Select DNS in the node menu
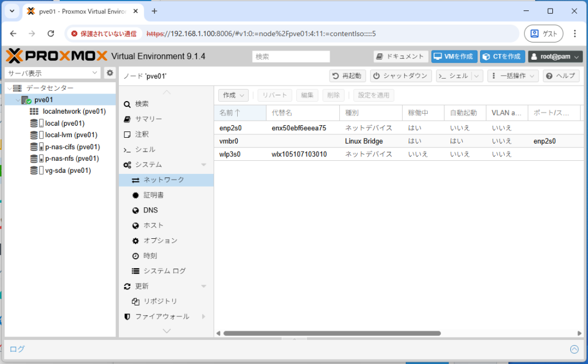 (150, 210)
